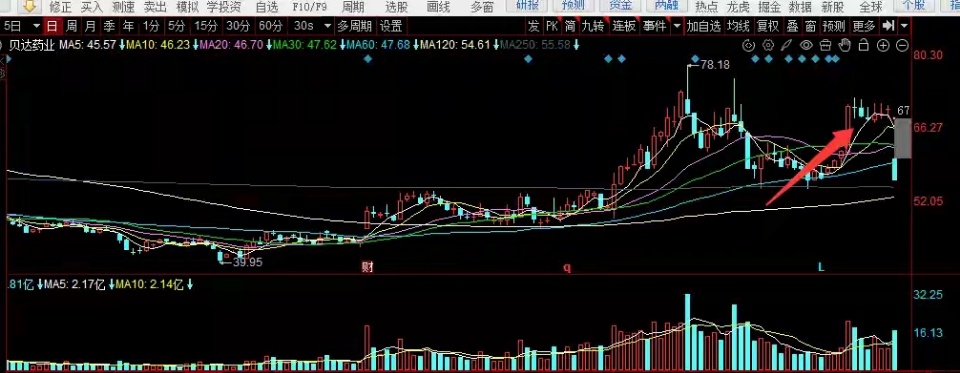
Task: Zoom in with the plus circle icon
Action: point(883,45)
